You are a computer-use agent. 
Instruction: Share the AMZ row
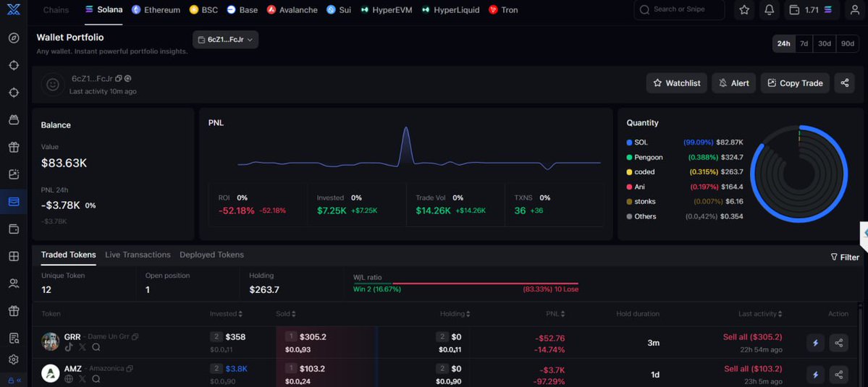838,374
